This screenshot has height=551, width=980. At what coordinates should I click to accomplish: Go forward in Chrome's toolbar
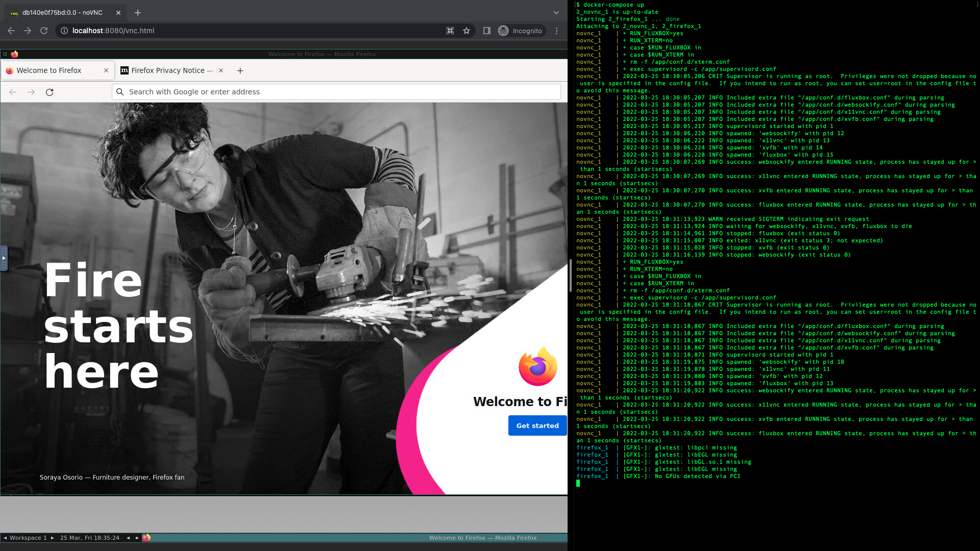click(28, 31)
